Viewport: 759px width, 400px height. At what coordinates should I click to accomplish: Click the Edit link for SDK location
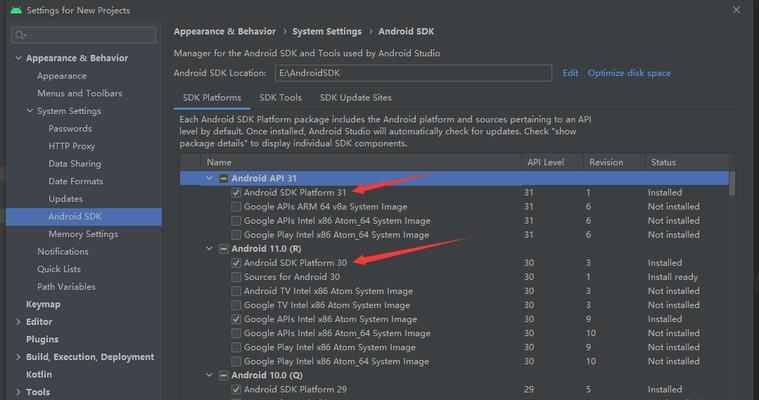coord(570,73)
